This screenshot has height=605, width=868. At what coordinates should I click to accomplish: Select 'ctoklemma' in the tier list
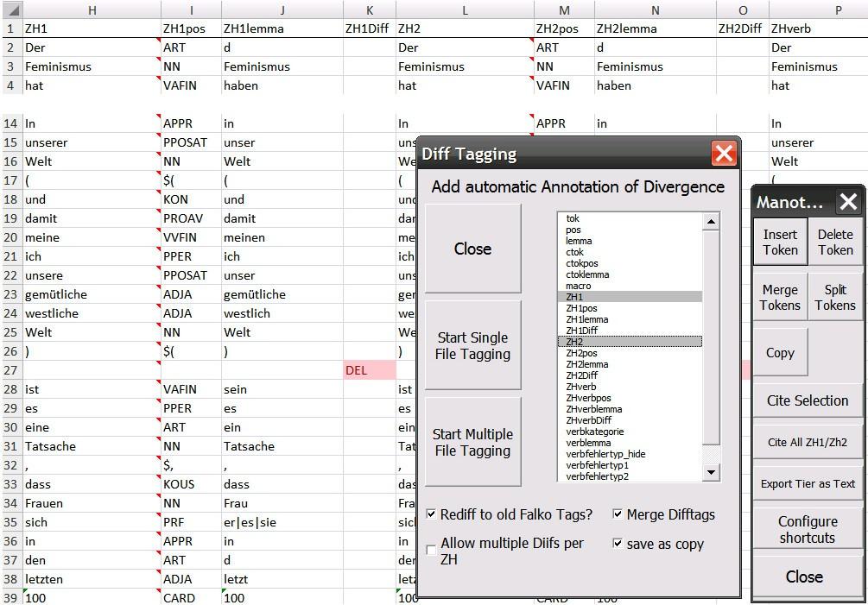tap(630, 274)
